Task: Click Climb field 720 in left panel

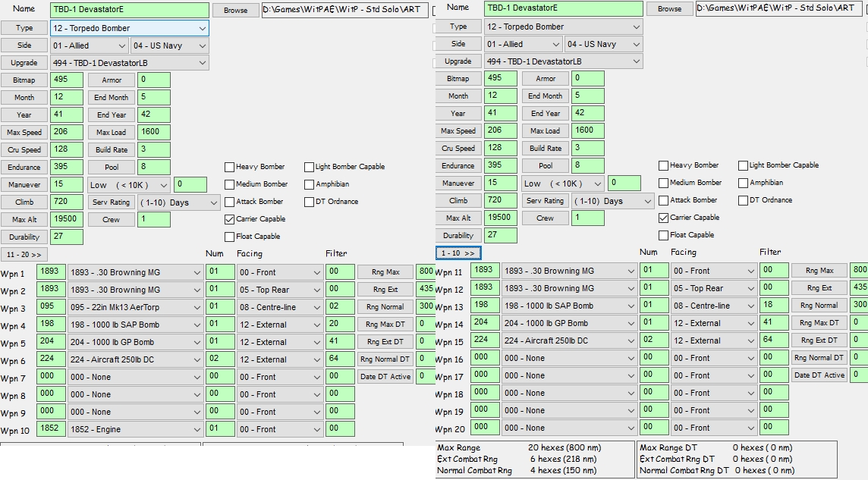Action: [x=67, y=202]
